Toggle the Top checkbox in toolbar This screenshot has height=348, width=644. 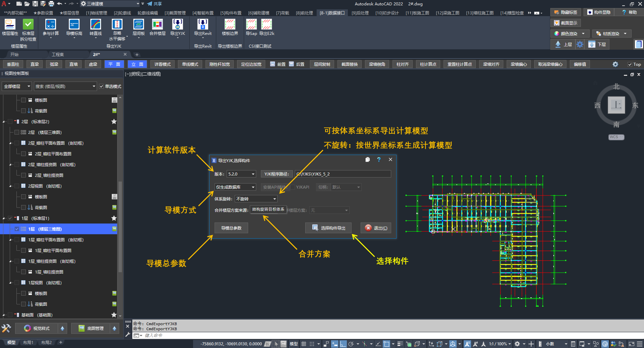[x=630, y=64]
